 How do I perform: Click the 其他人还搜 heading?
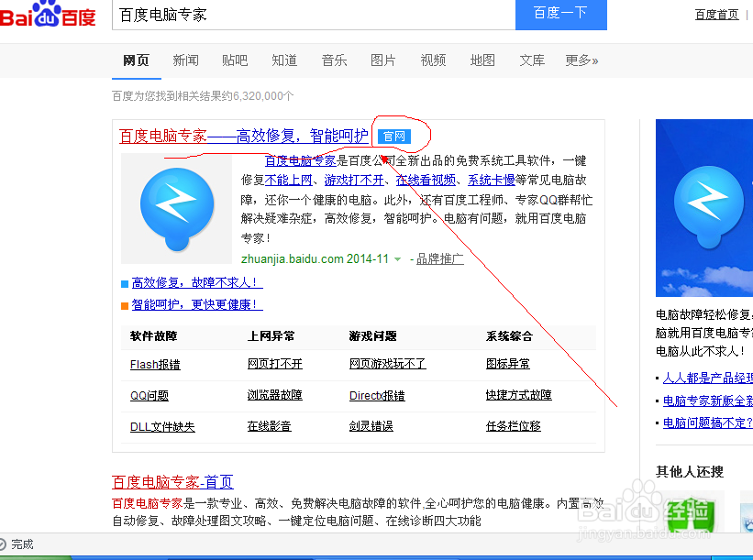point(690,472)
